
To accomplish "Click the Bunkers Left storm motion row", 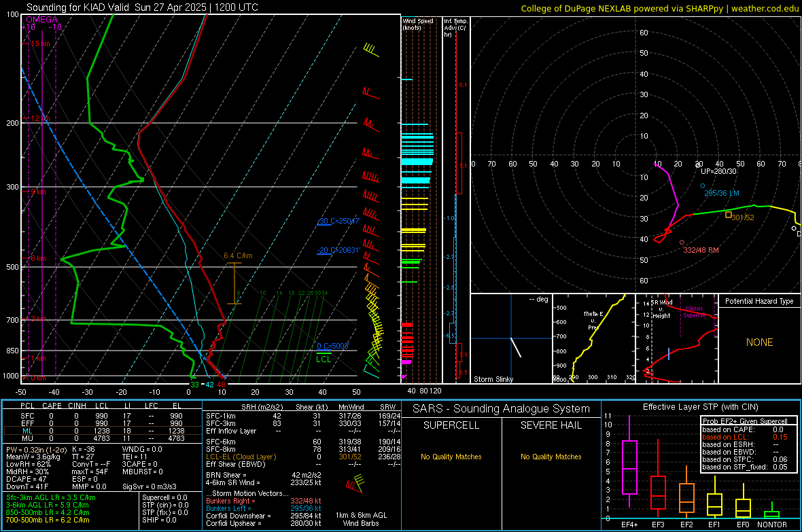I will [x=264, y=508].
